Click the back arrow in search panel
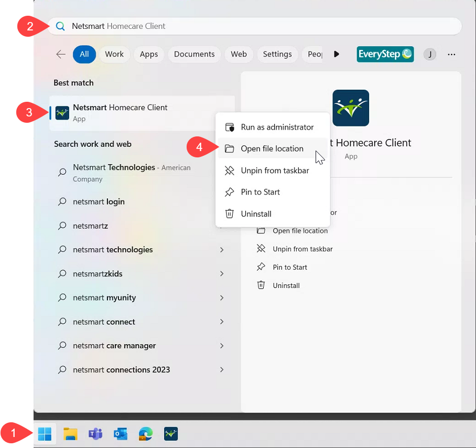This screenshot has width=476, height=448. tap(61, 54)
